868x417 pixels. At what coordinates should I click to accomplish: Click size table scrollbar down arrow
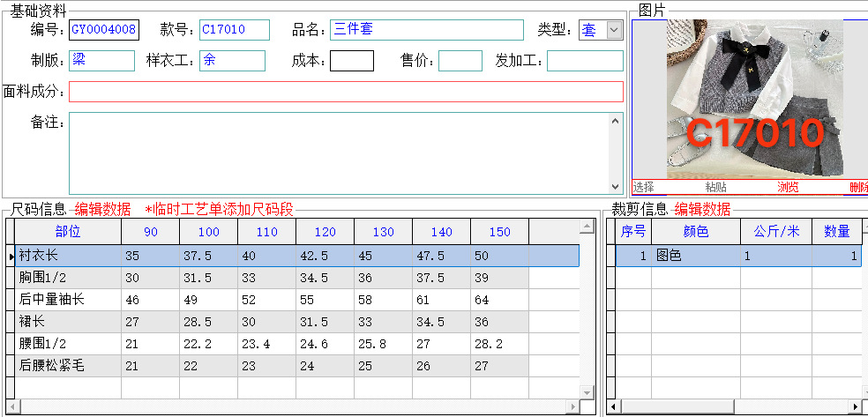click(x=587, y=392)
